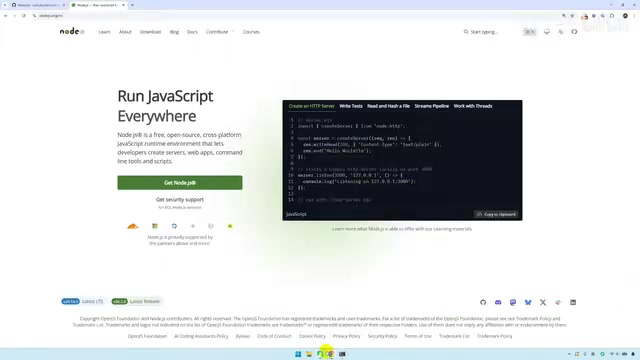The height and width of the screenshot is (360, 640).
Task: Open the Latest Release version badge
Action: 136,301
